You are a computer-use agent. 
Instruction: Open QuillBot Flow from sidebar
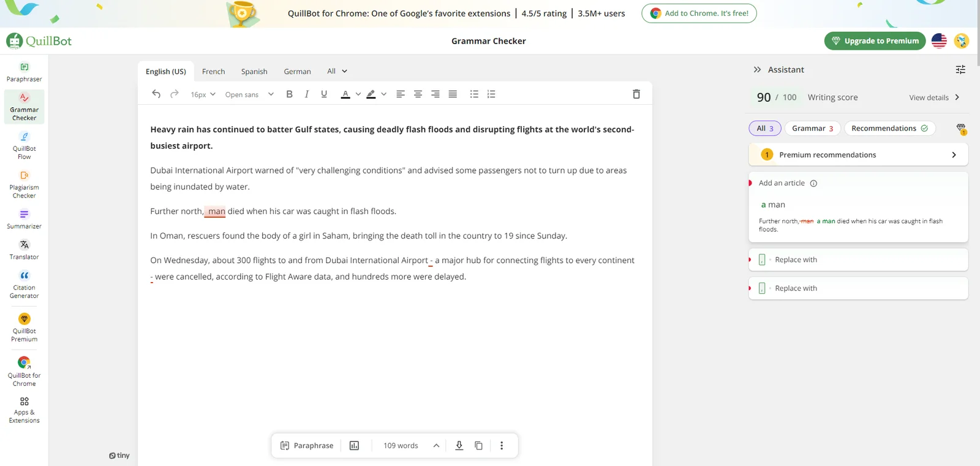point(24,145)
